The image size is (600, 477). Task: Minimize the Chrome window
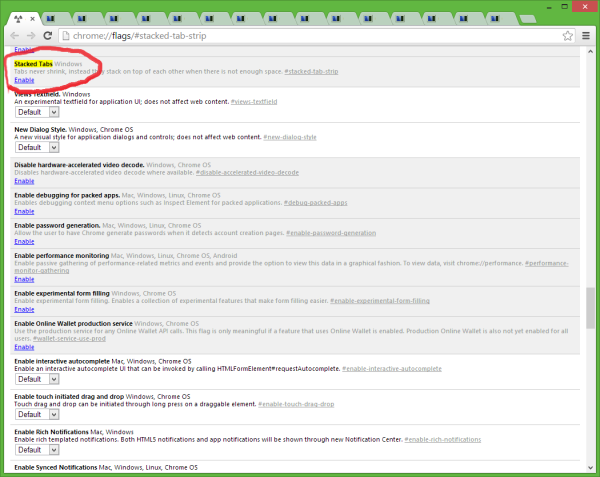(x=549, y=7)
